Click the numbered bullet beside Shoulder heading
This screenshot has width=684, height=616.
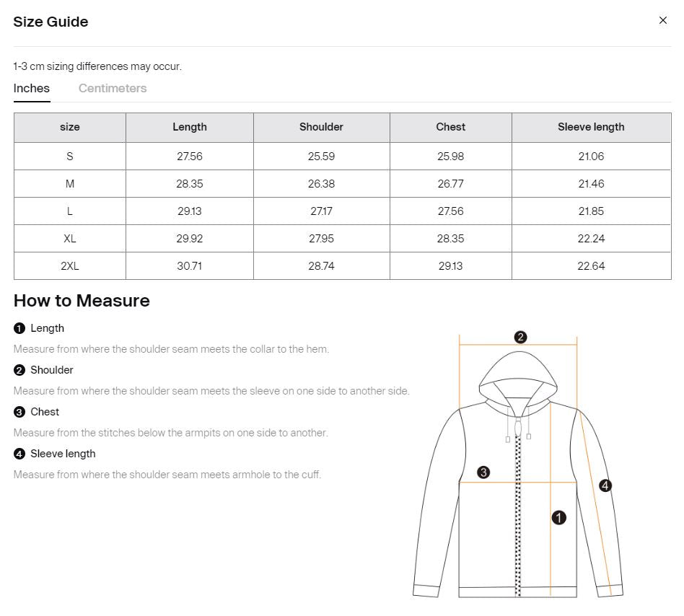19,370
